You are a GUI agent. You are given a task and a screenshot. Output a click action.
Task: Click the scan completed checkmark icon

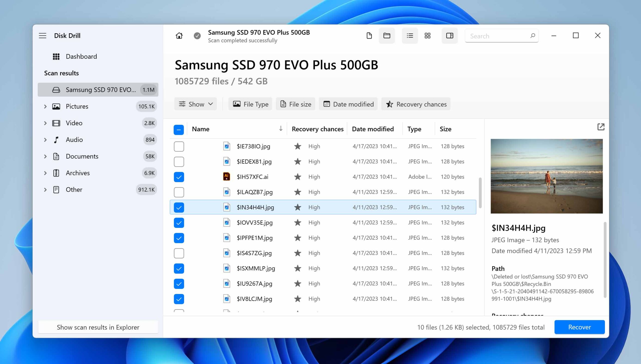pyautogui.click(x=197, y=36)
